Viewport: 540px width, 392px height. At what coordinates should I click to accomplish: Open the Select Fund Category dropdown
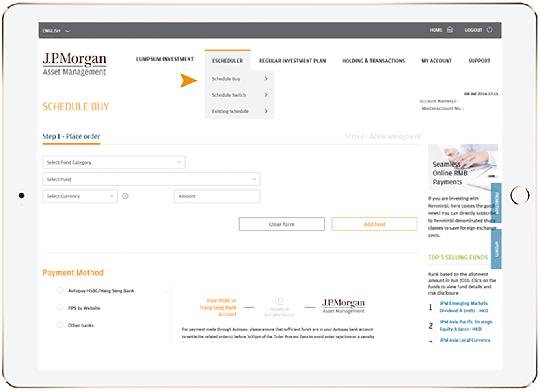[x=114, y=162]
